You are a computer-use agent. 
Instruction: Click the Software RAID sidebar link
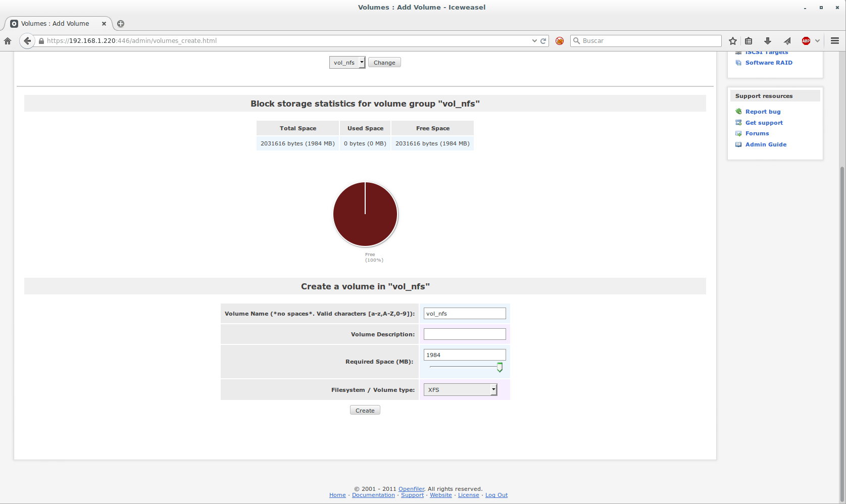click(x=769, y=63)
